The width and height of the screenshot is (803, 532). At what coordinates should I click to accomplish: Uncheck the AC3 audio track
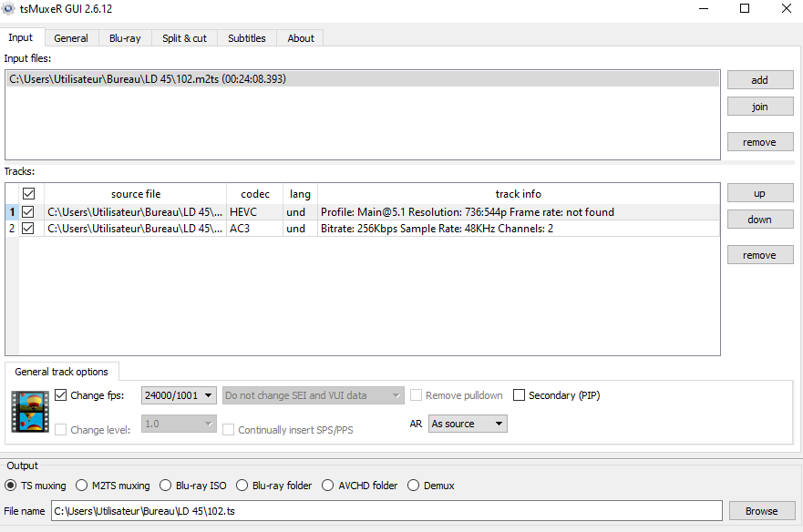click(x=28, y=229)
